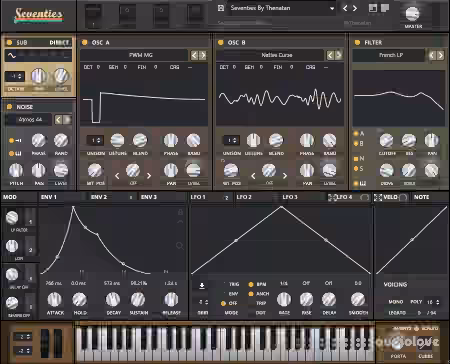This screenshot has height=364, width=450.
Task: Select previous OSC A wavetable
Action: pyautogui.click(x=194, y=55)
